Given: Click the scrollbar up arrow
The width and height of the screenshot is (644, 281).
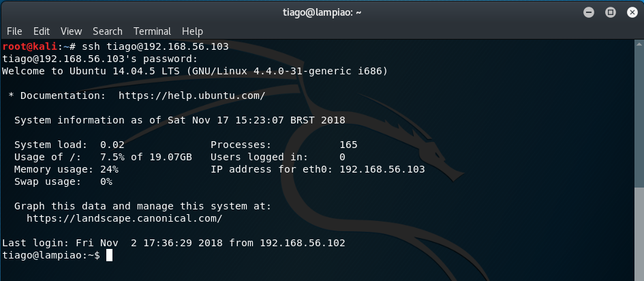Looking at the screenshot, I should 639,44.
